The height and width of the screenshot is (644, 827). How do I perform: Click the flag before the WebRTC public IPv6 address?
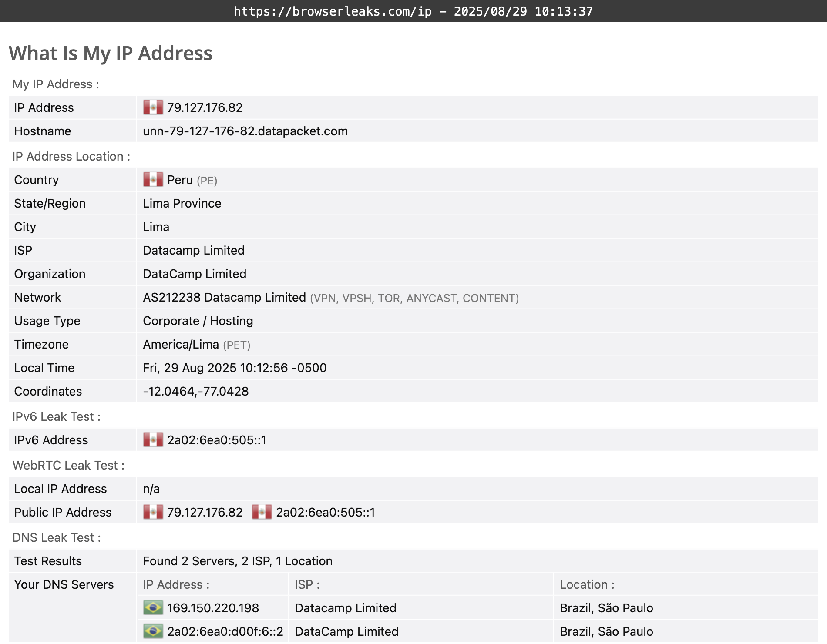click(x=262, y=512)
